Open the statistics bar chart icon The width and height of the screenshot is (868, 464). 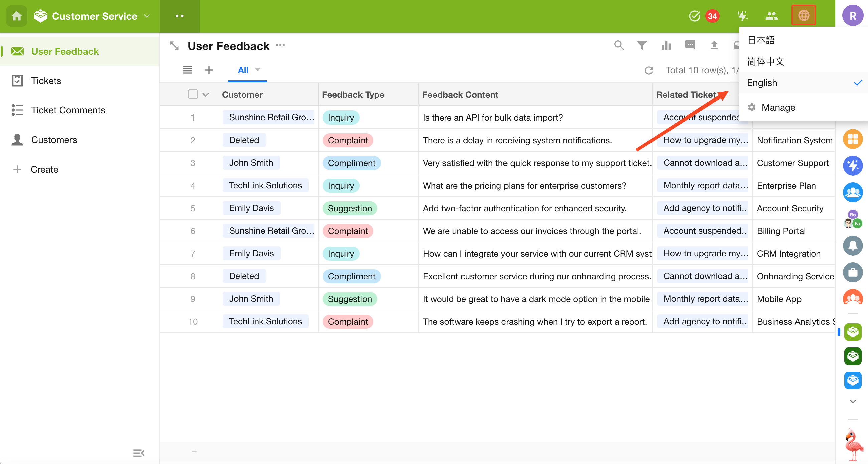[x=666, y=45]
